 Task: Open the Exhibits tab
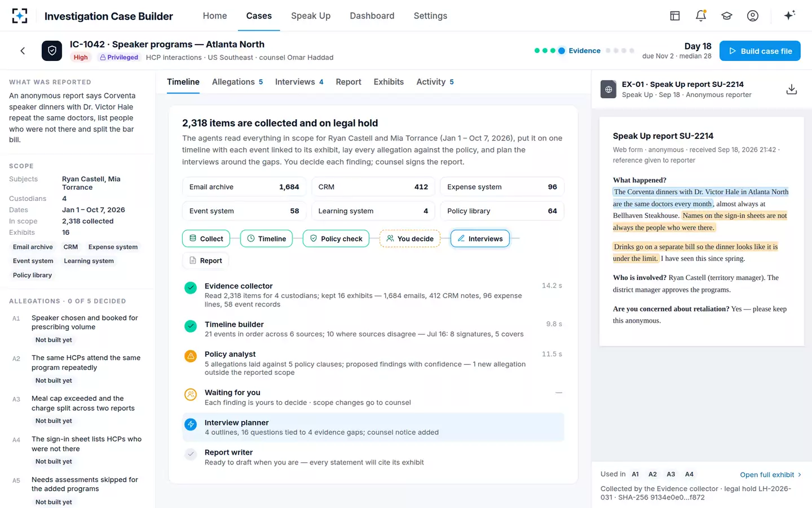[x=389, y=82]
